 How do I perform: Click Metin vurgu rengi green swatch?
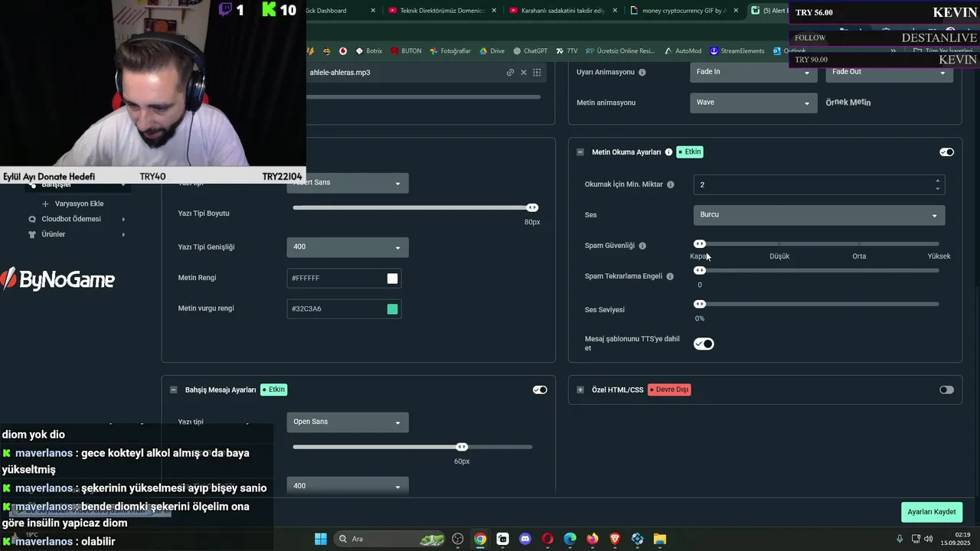pyautogui.click(x=392, y=309)
